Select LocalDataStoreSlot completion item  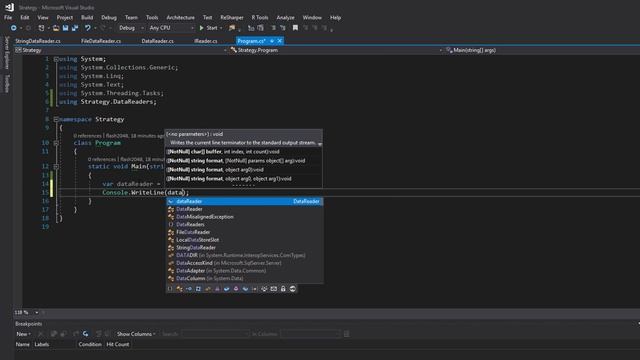244,240
